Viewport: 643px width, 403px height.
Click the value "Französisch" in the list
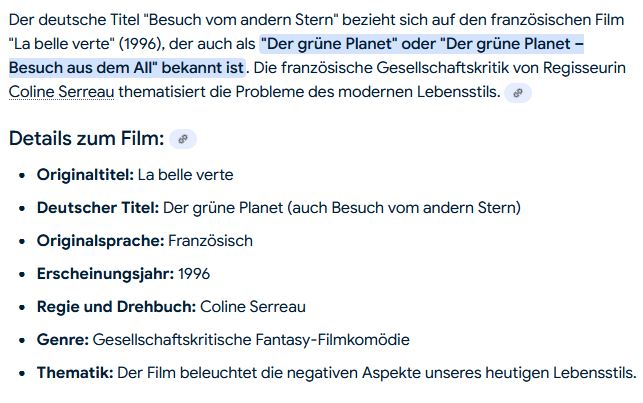coord(210,241)
